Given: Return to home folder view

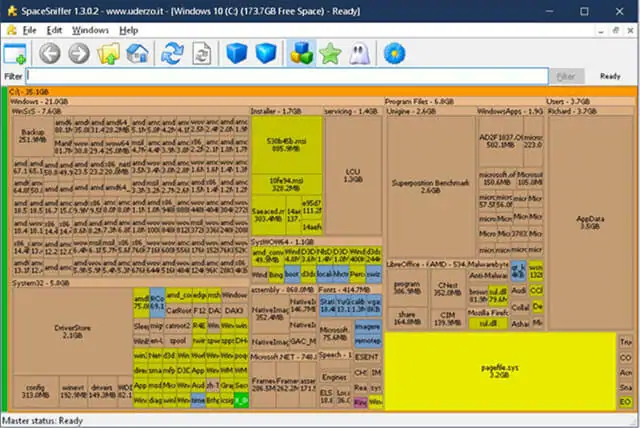Looking at the screenshot, I should 138,53.
